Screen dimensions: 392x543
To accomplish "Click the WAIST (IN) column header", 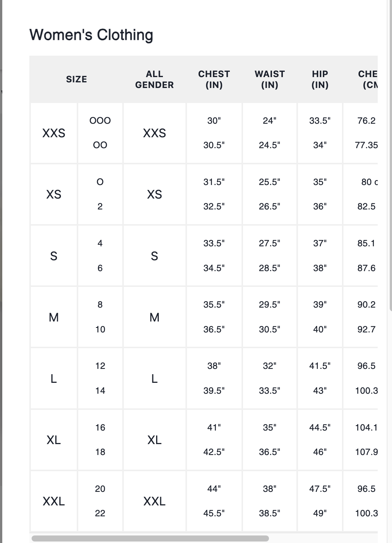I will click(x=270, y=79).
